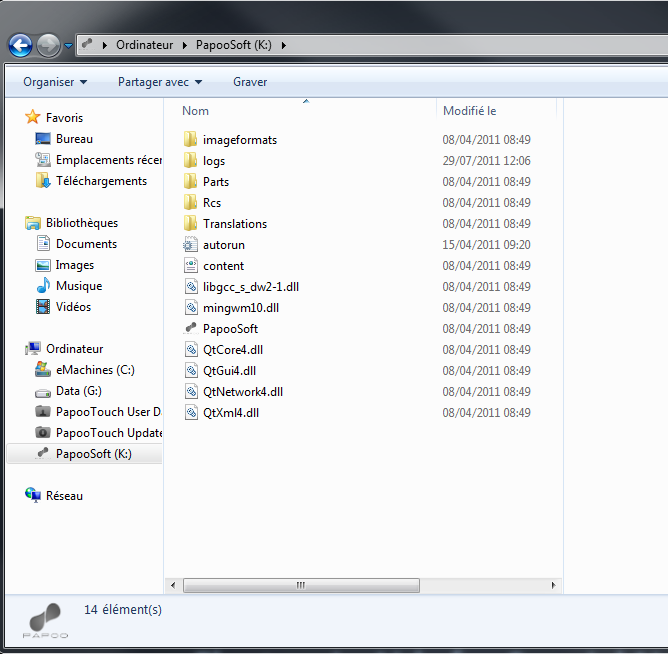
Task: Click the Emplacements récents icon
Action: tap(43, 160)
